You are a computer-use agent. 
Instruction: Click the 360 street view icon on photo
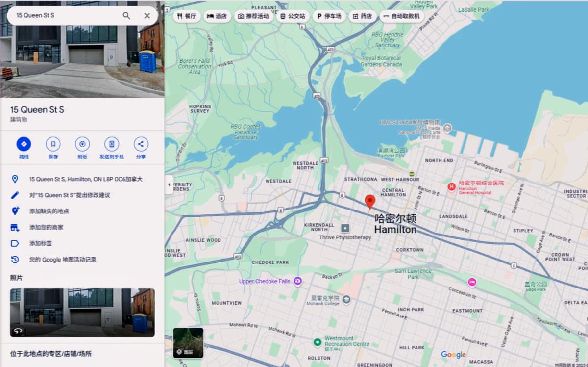(x=18, y=331)
